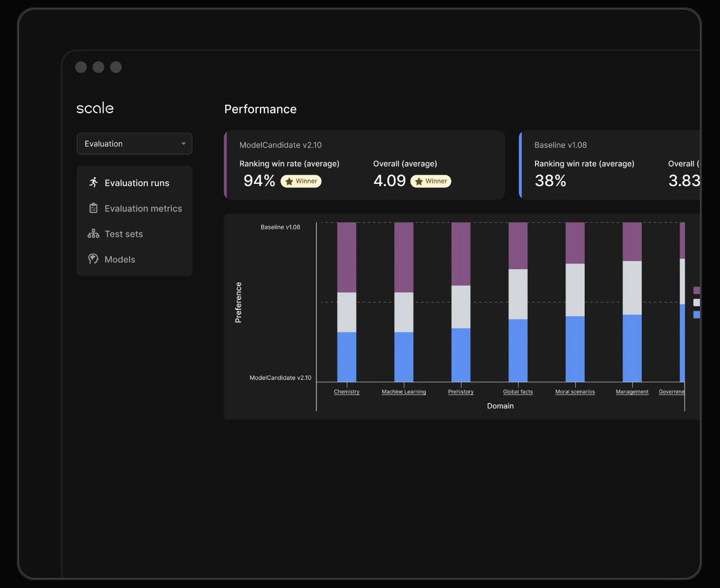The height and width of the screenshot is (588, 720).
Task: Select the ModelCandidate v2.10 performance card
Action: coord(364,165)
